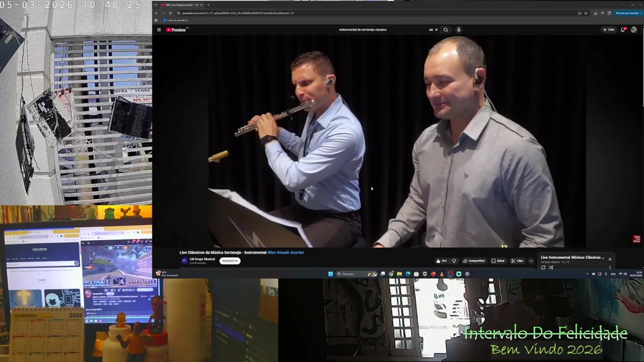Image resolution: width=644 pixels, height=362 pixels.
Task: Open Microsoft Edge from the taskbar
Action: (408, 274)
